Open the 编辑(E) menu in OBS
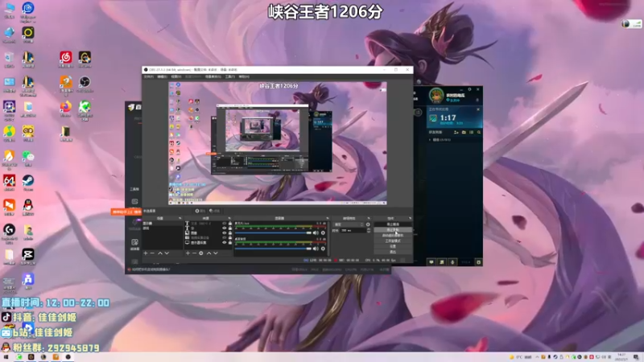This screenshot has height=362, width=644. click(163, 76)
